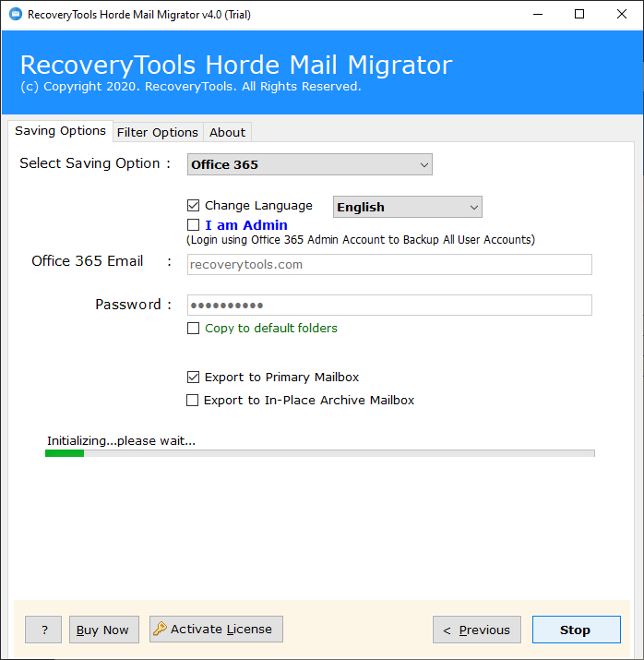The width and height of the screenshot is (644, 660).
Task: Click the Password input field
Action: [x=389, y=306]
